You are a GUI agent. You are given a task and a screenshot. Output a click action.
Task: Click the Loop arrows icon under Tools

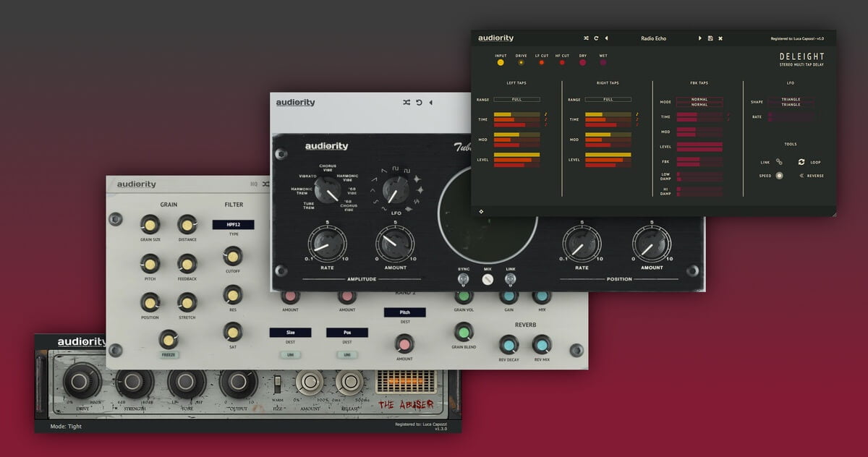(x=801, y=162)
